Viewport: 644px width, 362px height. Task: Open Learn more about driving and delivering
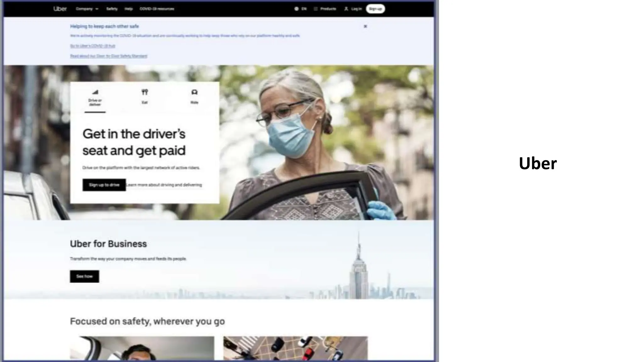pyautogui.click(x=164, y=185)
